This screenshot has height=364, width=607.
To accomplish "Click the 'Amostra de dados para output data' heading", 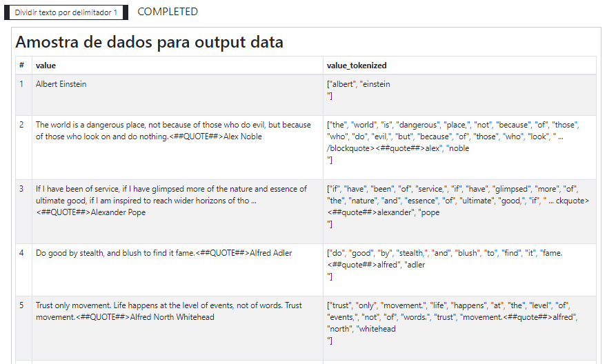I will [150, 42].
